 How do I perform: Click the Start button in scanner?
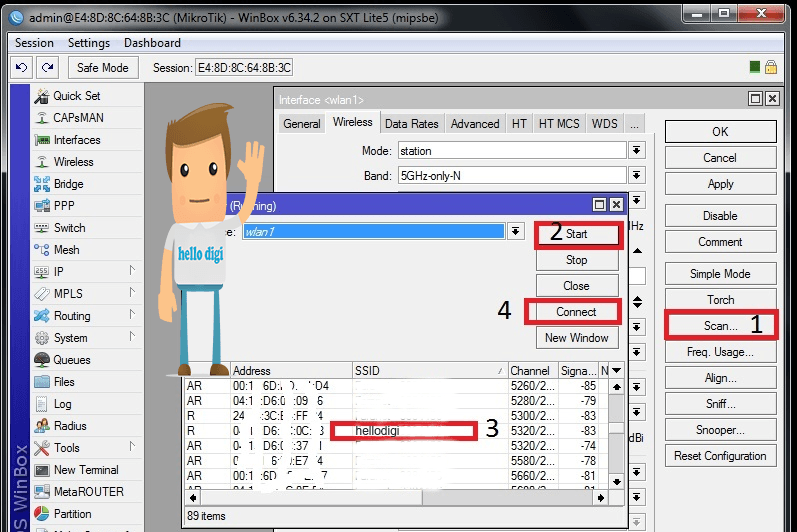pos(577,234)
